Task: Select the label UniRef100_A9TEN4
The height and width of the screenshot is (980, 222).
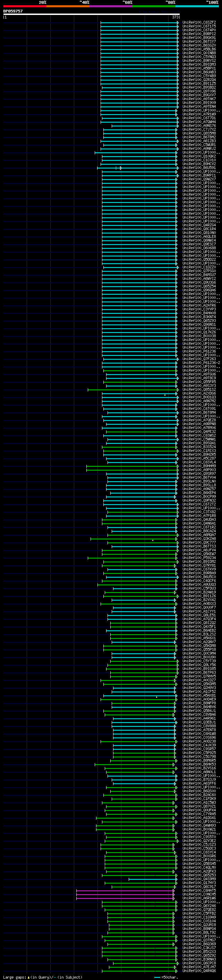Action: click(199, 106)
